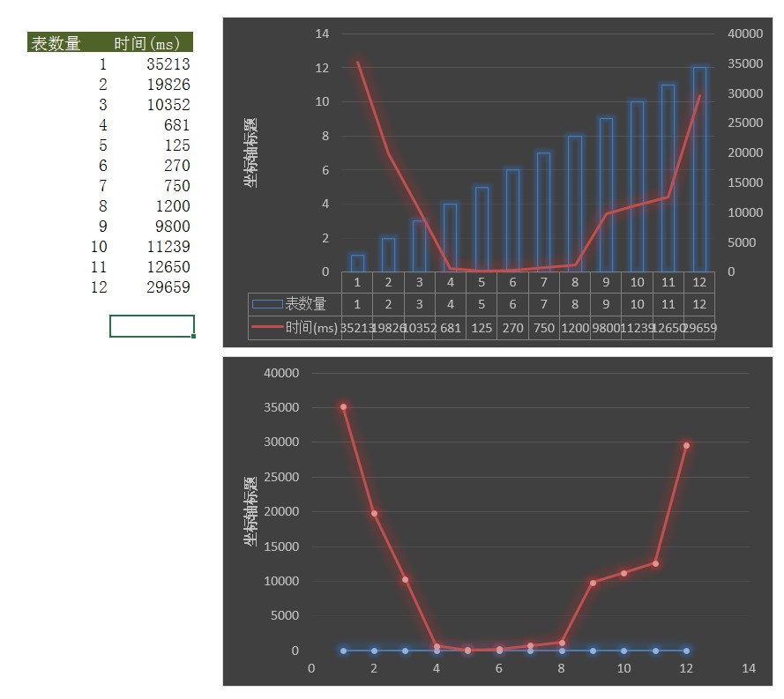The image size is (784, 699).
Task: Click the fill handle of the selected cell
Action: pos(193,336)
